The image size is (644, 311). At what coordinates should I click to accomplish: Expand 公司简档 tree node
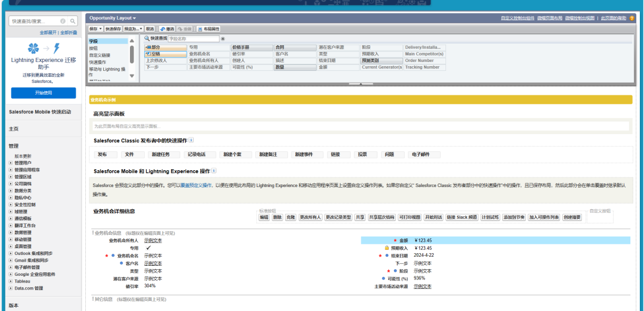[11, 184]
